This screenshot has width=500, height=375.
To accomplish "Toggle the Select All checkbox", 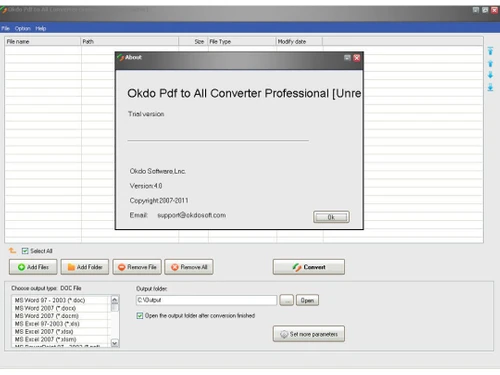I will pos(25,251).
